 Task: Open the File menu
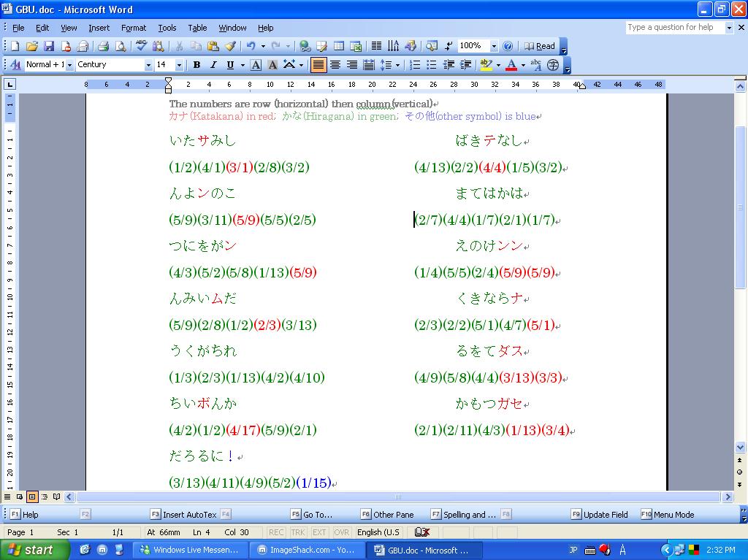pos(18,28)
